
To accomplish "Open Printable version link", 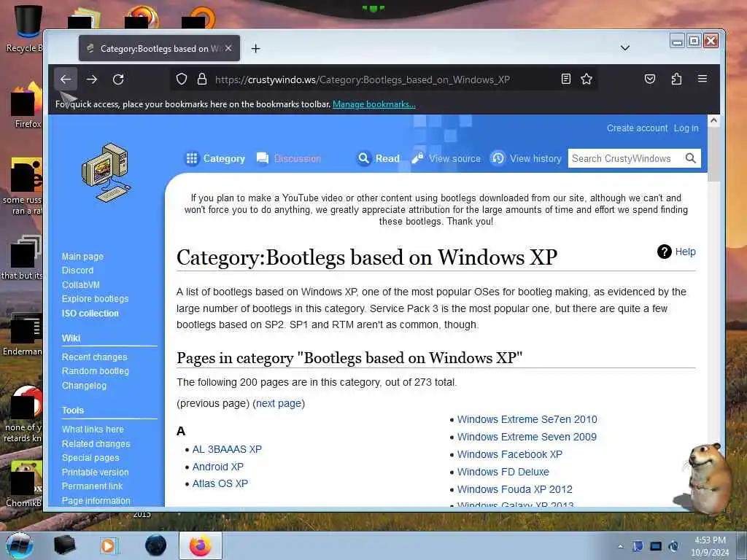I will [96, 472].
